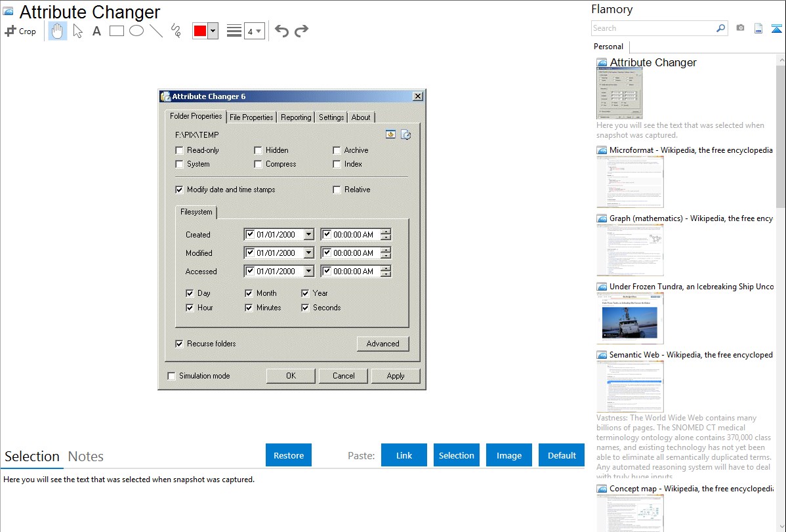Viewport: 786px width, 532px height.
Task: Click the icon next to Semantic Web snapshot
Action: point(602,354)
